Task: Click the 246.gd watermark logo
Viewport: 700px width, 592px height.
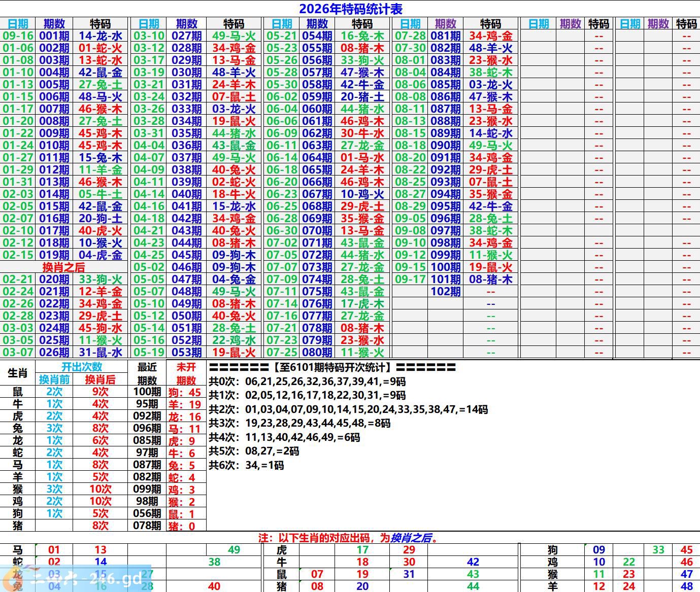Action: pos(76,578)
